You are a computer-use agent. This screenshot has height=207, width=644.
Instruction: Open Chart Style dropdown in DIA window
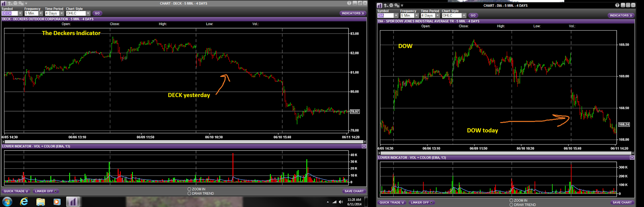coord(464,16)
